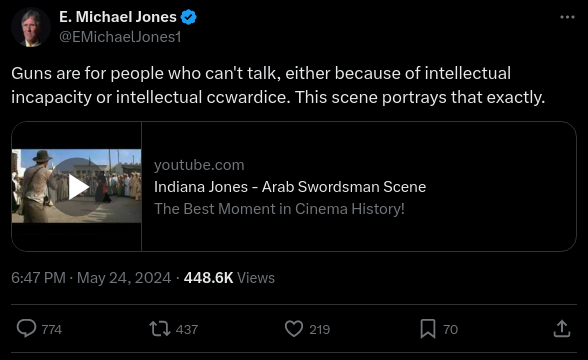Image resolution: width=588 pixels, height=360 pixels.
Task: Click the 6:47 PM May 24, 2024 timestamp
Action: 91,278
